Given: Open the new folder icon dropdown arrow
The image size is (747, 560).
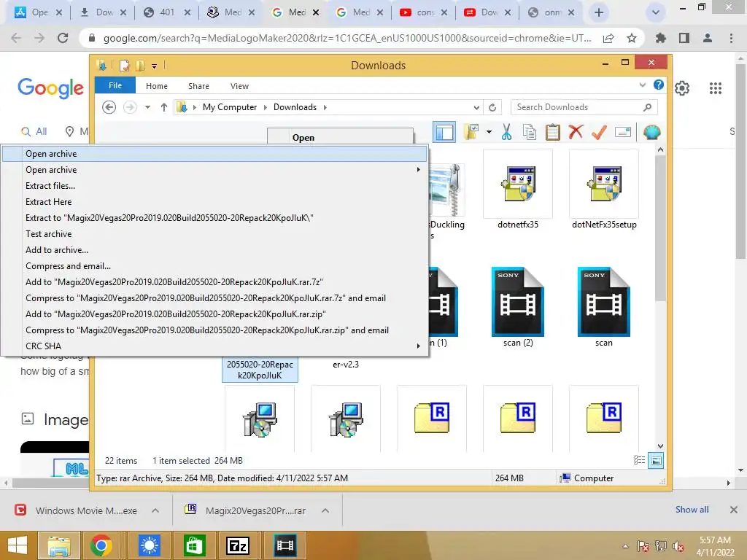Looking at the screenshot, I should tap(489, 132).
